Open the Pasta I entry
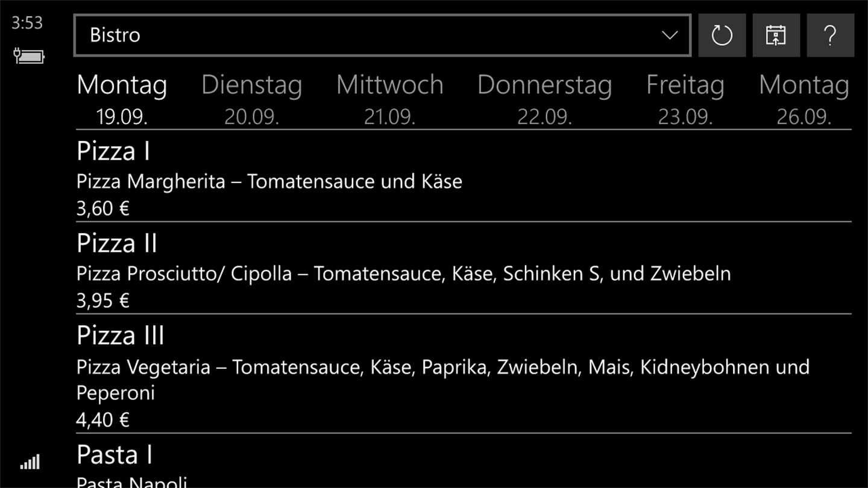868x488 pixels. pyautogui.click(x=115, y=455)
